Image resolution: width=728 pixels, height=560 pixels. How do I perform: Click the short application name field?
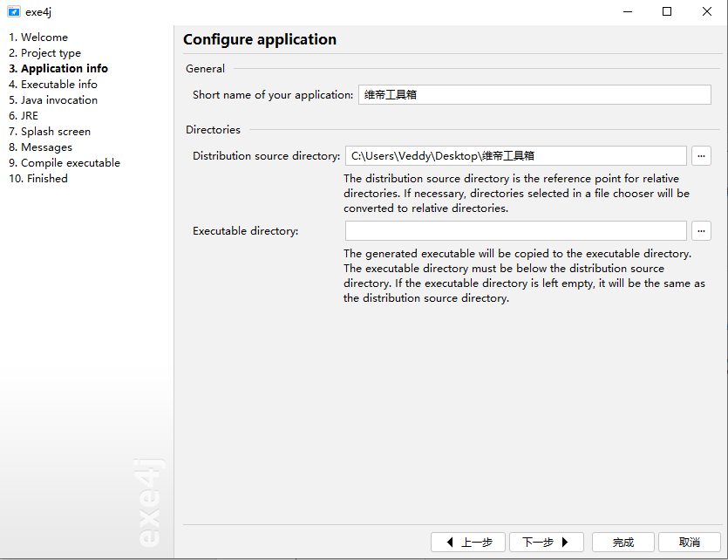pyautogui.click(x=534, y=95)
